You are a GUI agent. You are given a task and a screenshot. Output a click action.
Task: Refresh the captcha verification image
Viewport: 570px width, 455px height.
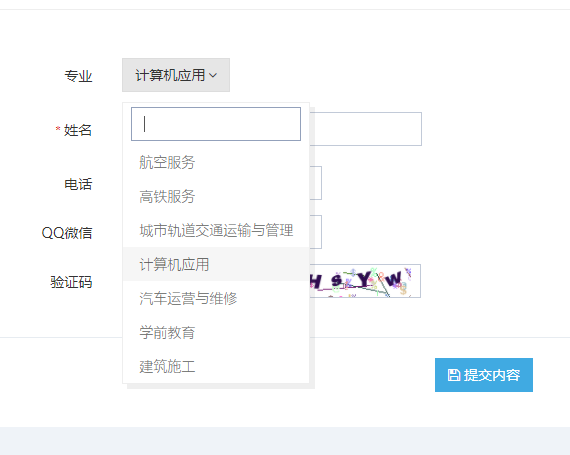tap(365, 281)
